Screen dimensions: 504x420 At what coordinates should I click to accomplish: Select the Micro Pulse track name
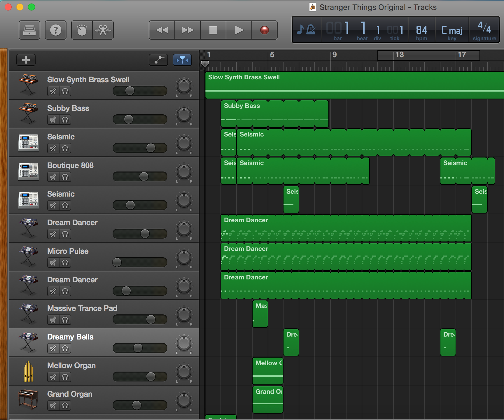(x=68, y=251)
